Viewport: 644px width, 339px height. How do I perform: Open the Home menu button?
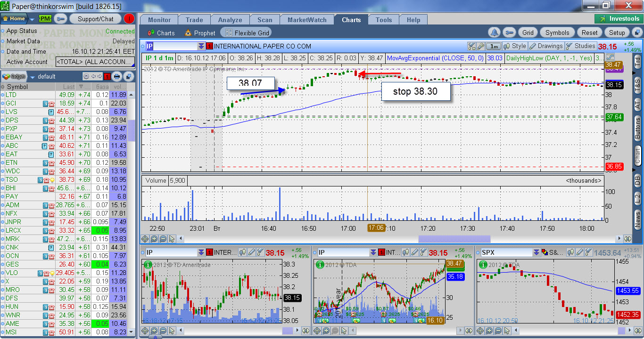[x=14, y=19]
